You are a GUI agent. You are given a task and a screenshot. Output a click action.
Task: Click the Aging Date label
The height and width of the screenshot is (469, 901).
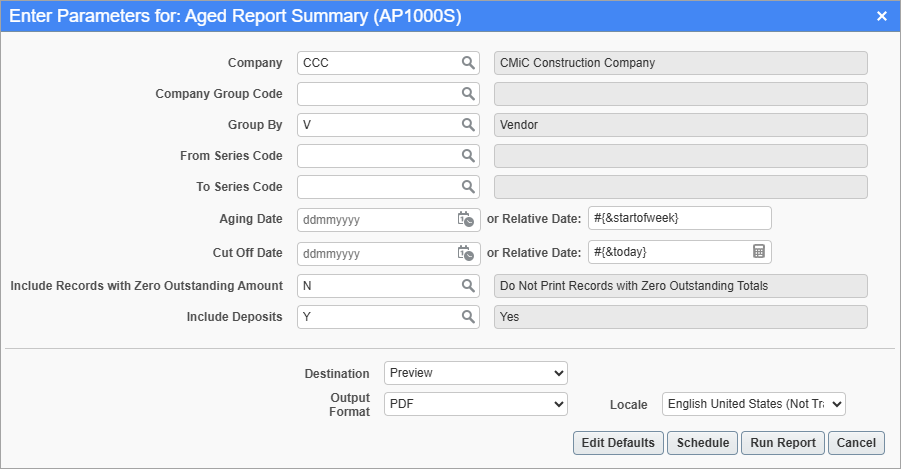tap(251, 218)
